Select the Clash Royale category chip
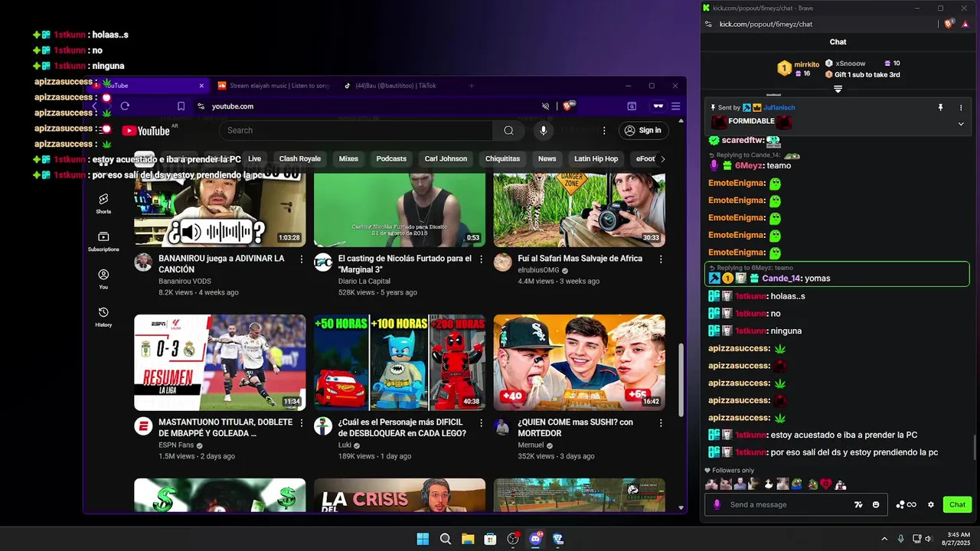Image resolution: width=980 pixels, height=551 pixels. [300, 158]
